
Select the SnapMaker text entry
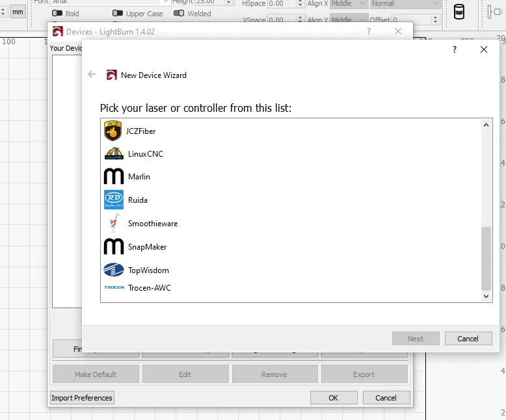tap(148, 247)
